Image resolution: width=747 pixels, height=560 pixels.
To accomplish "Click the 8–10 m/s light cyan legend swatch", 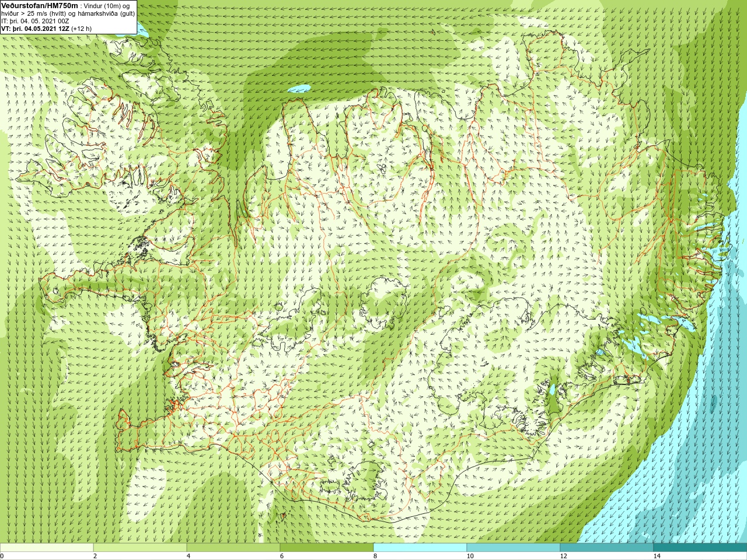I will pyautogui.click(x=420, y=548).
